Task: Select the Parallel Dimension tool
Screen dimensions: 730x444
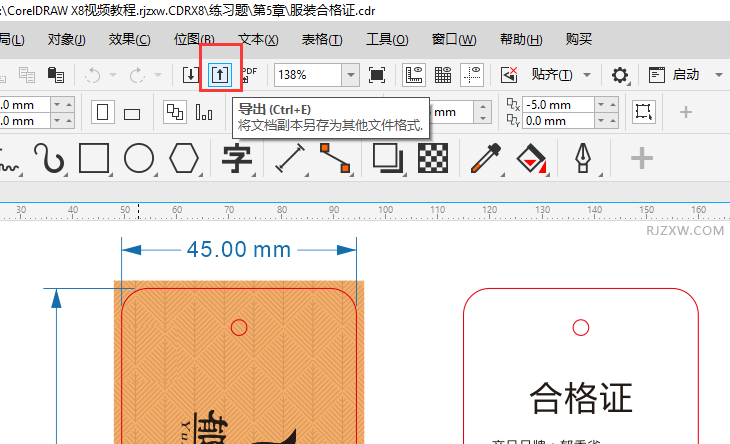Action: click(290, 159)
